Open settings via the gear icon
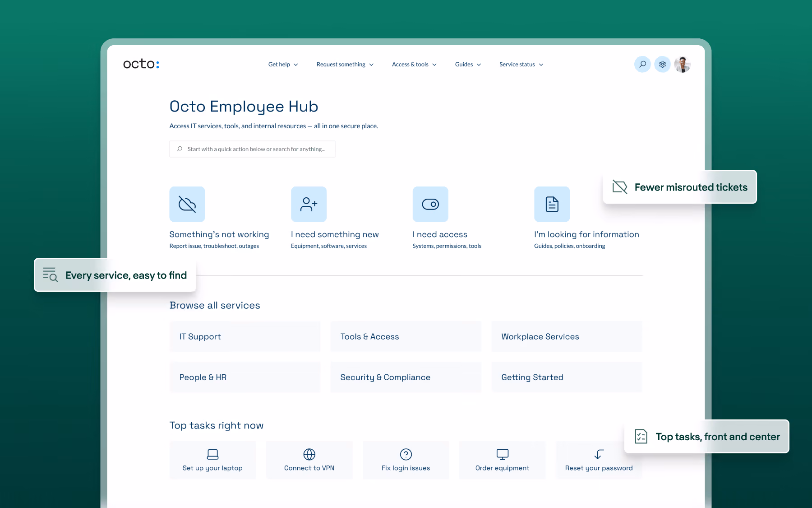The image size is (812, 508). pos(662,64)
